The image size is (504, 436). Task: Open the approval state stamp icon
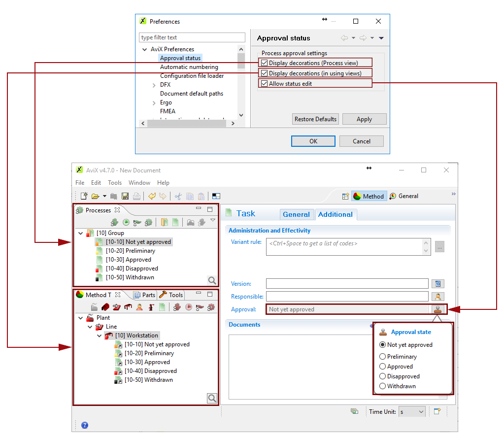pyautogui.click(x=437, y=309)
